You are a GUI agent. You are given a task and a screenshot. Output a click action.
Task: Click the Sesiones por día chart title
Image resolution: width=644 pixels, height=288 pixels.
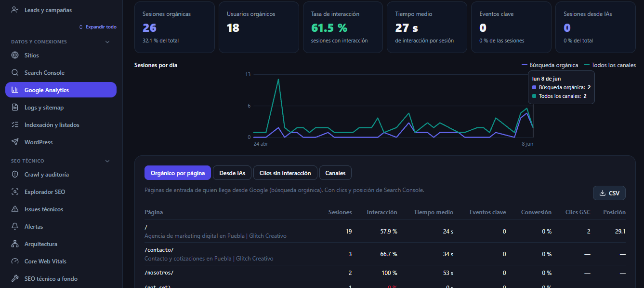pyautogui.click(x=156, y=65)
